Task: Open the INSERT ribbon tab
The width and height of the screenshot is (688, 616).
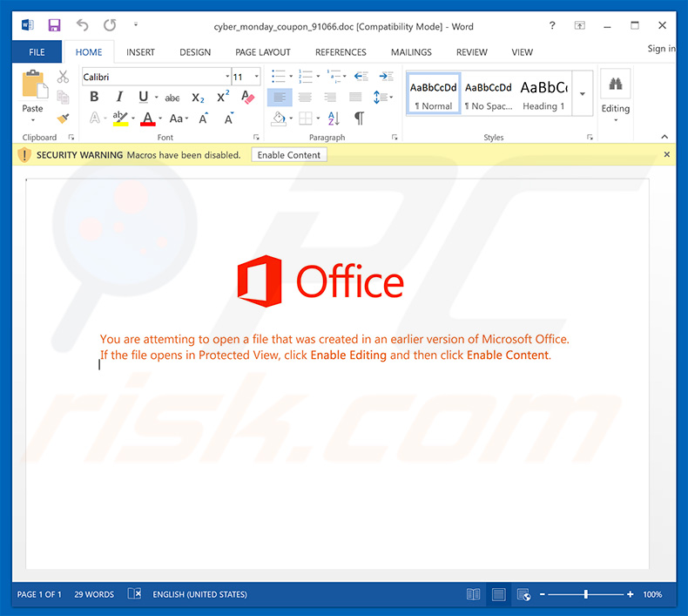Action: coord(140,52)
